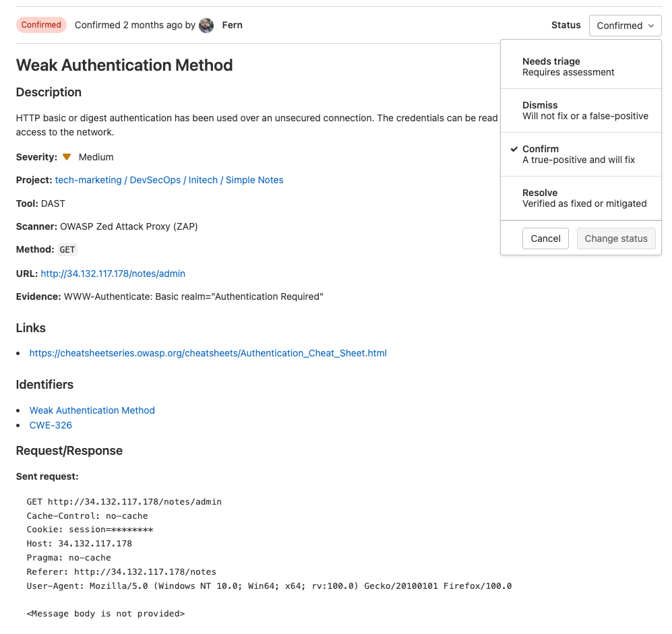The image size is (672, 634).
Task: Click the chevron on the Confirmed selector
Action: click(652, 26)
